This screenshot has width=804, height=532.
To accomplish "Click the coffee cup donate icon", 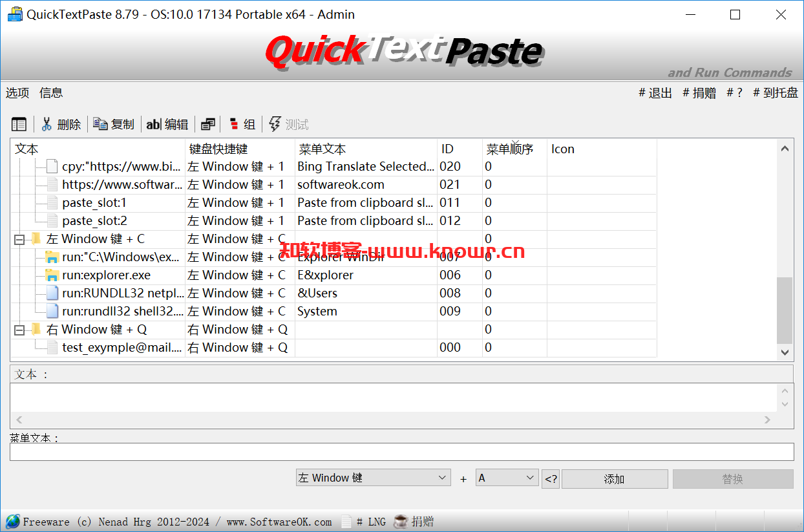I will [x=401, y=522].
